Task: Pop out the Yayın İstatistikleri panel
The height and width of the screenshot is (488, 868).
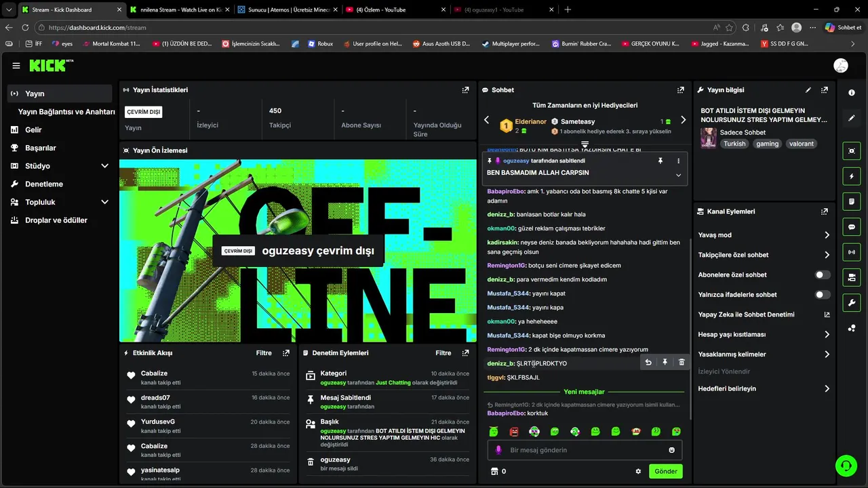Action: tap(465, 89)
